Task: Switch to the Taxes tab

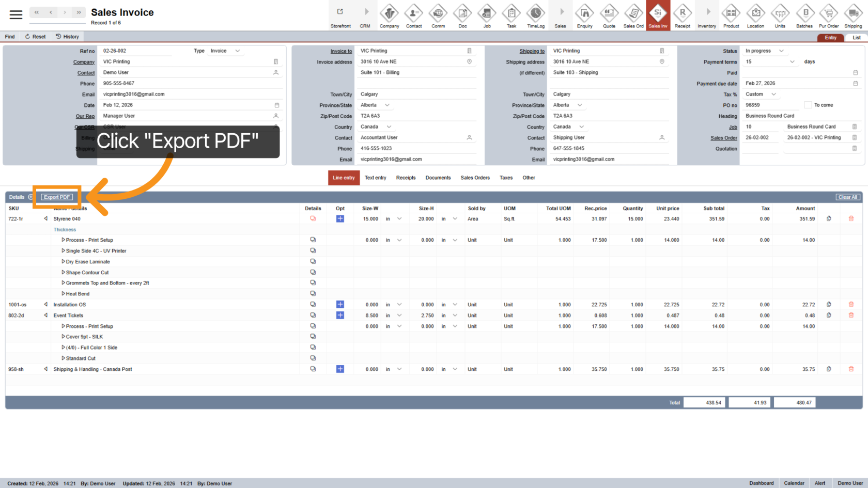Action: [506, 178]
